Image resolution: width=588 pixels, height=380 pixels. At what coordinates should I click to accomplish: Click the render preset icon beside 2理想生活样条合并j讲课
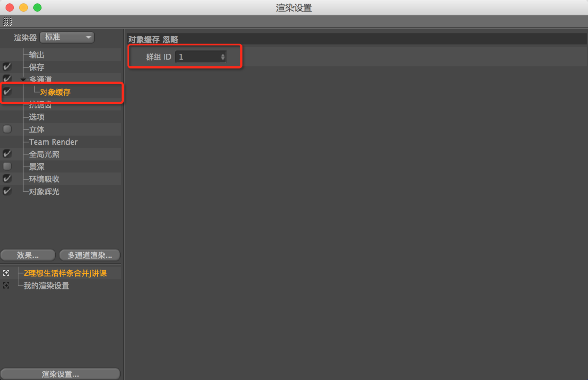[6, 273]
